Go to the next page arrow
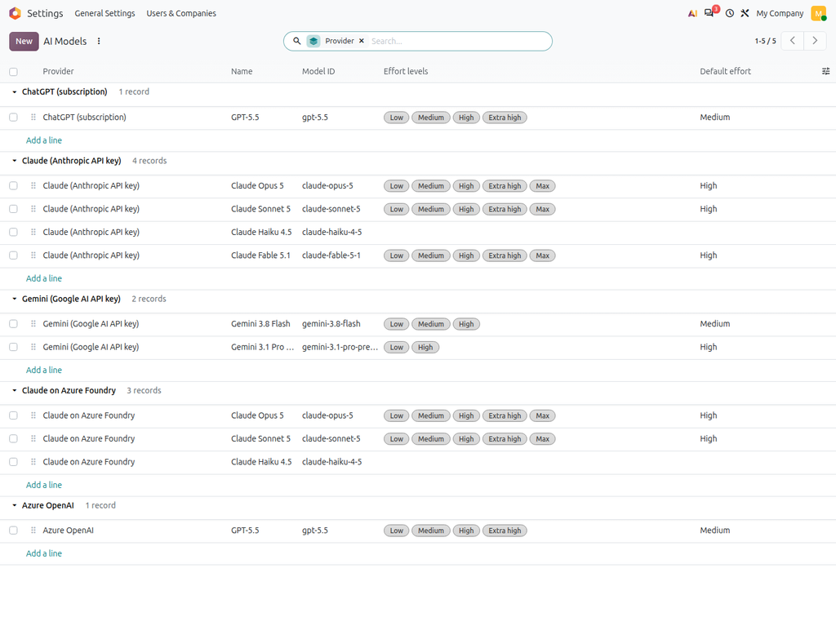This screenshot has height=644, width=836. click(x=815, y=41)
